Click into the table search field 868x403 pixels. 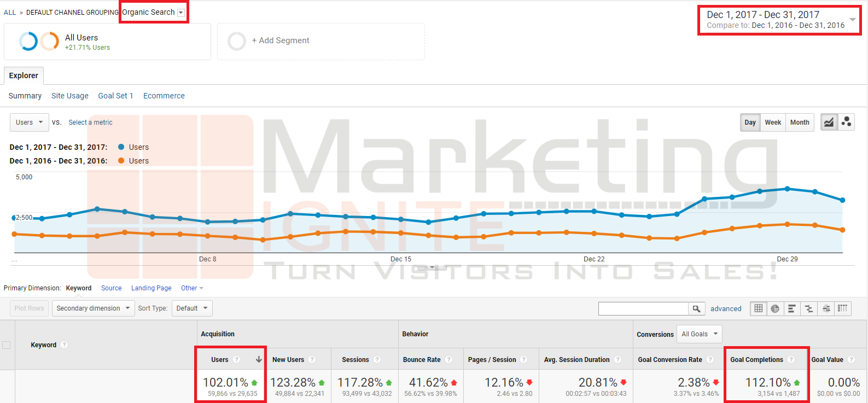(x=643, y=309)
